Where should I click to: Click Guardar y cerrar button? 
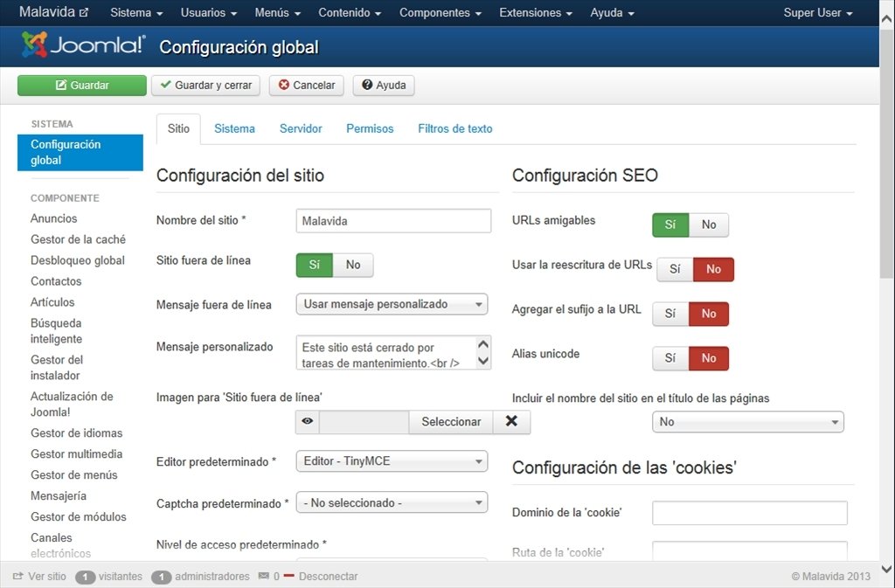(x=205, y=85)
